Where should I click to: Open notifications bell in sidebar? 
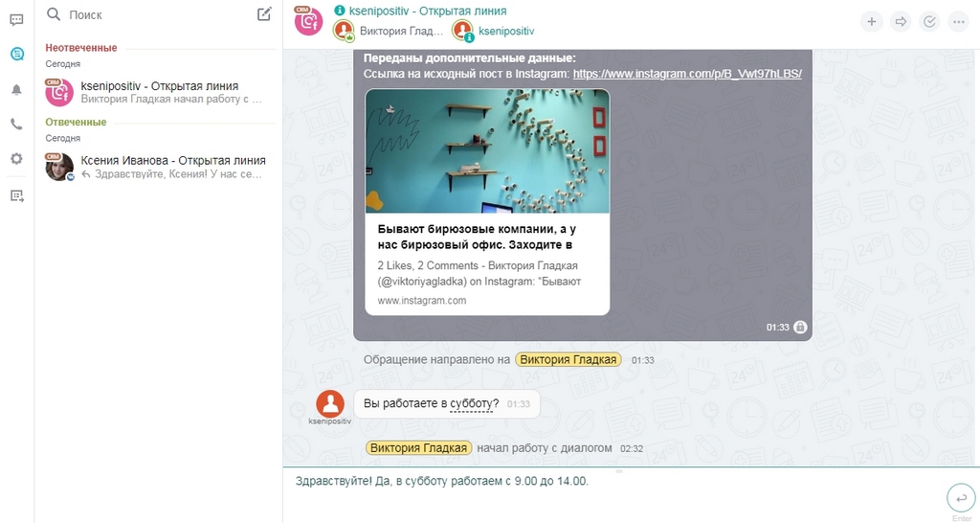[17, 90]
